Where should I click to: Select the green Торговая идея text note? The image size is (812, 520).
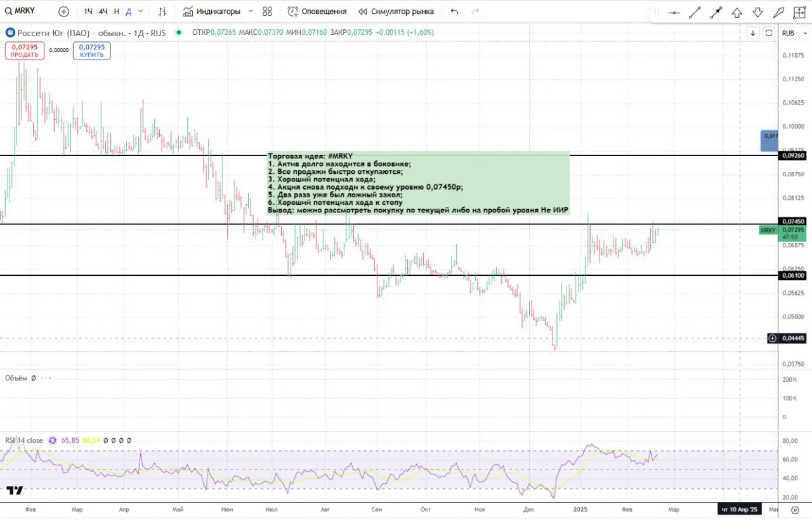[x=419, y=183]
